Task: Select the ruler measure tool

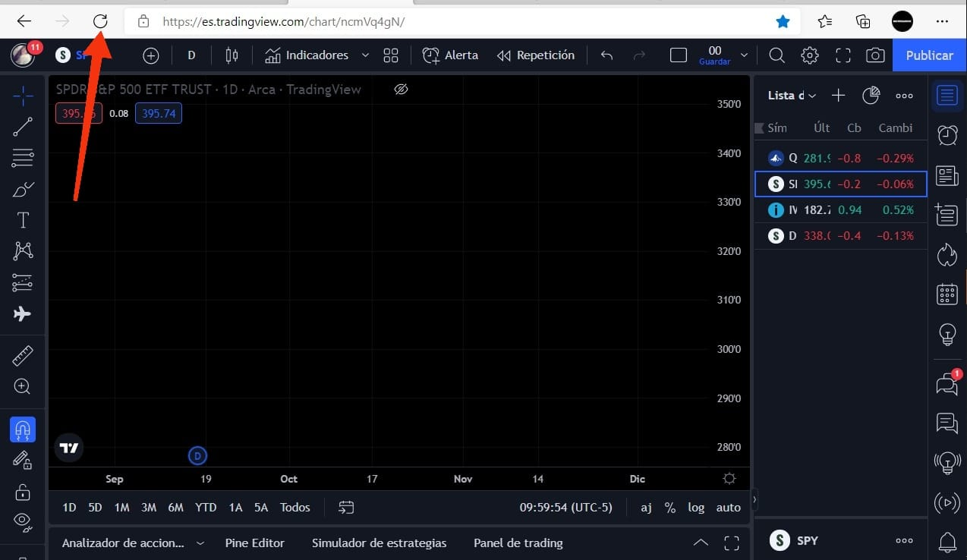Action: [x=23, y=354]
